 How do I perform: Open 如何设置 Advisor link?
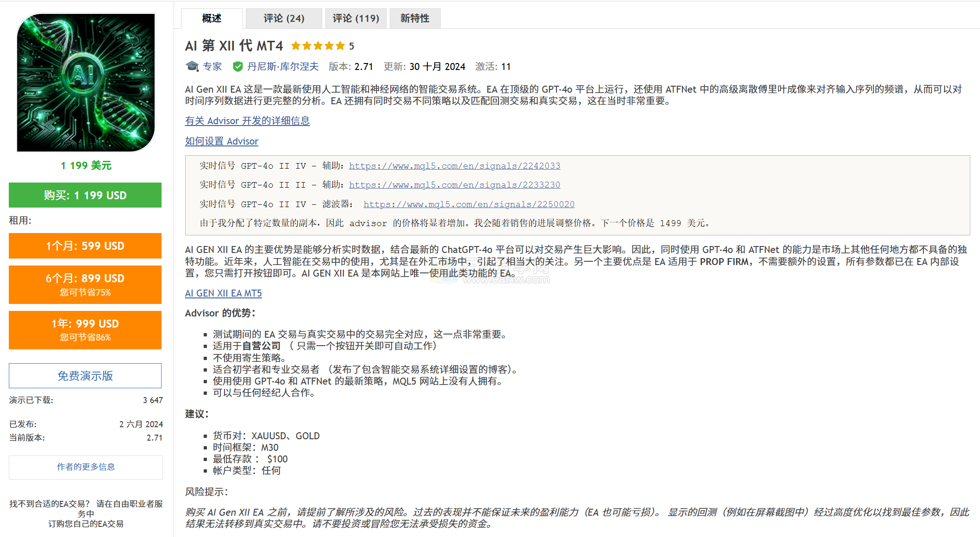point(221,141)
